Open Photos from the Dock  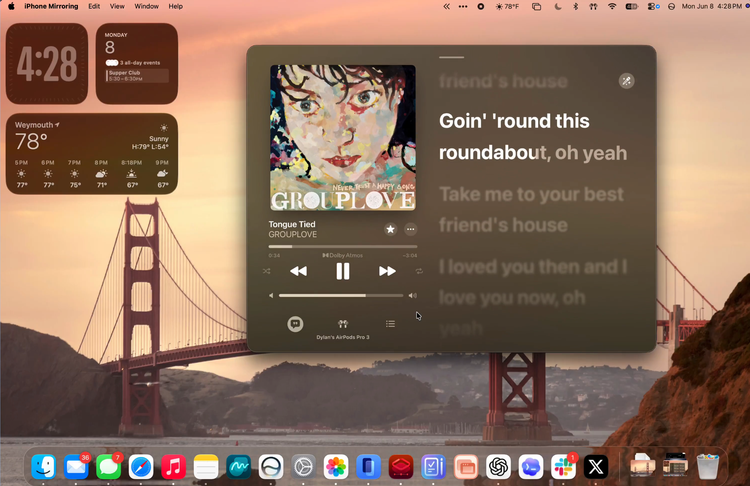336,467
